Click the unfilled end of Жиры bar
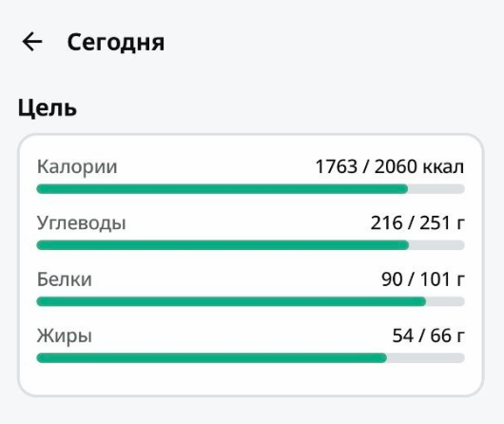 [x=426, y=357]
